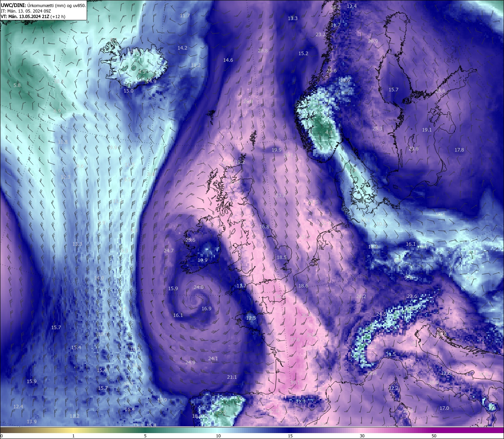Image resolution: width=504 pixels, height=439 pixels.
Task: Click the 24.0 value in the vortex
Action: click(198, 287)
